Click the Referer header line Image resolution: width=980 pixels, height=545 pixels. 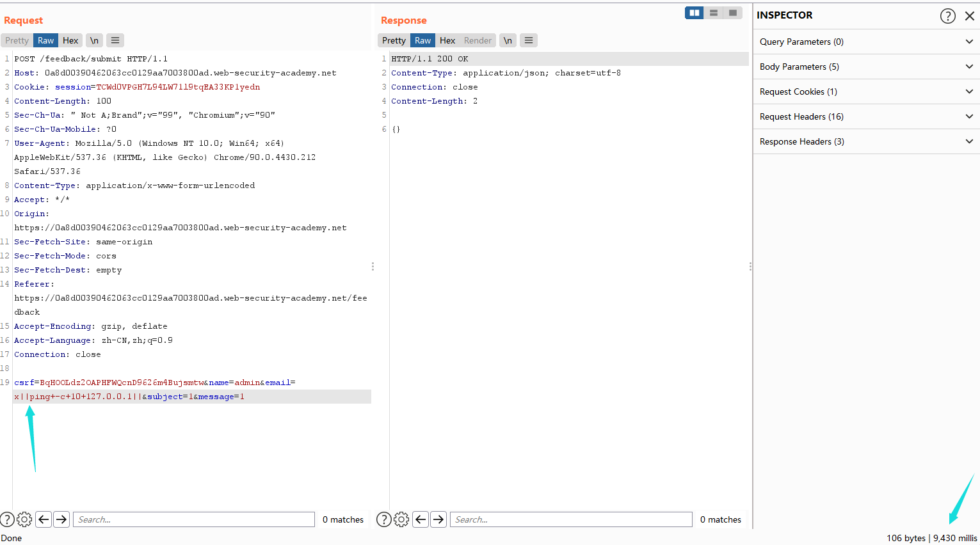tap(191, 298)
